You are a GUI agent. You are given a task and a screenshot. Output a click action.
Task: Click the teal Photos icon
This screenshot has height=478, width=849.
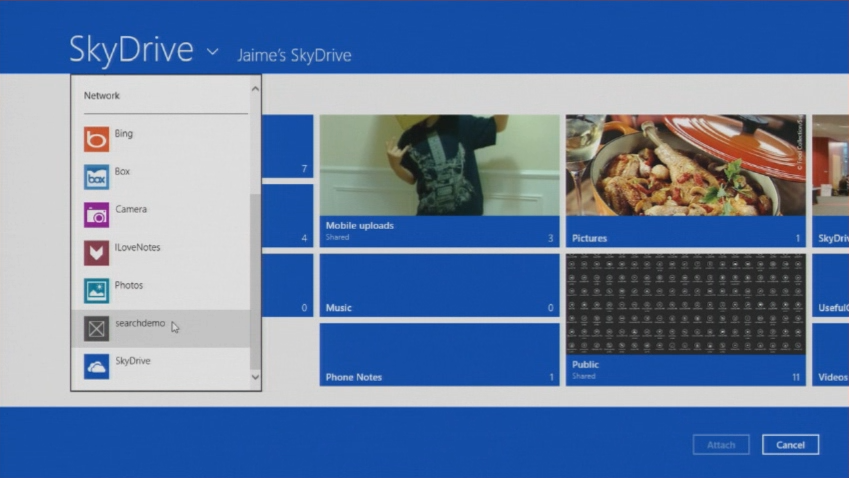(x=96, y=291)
